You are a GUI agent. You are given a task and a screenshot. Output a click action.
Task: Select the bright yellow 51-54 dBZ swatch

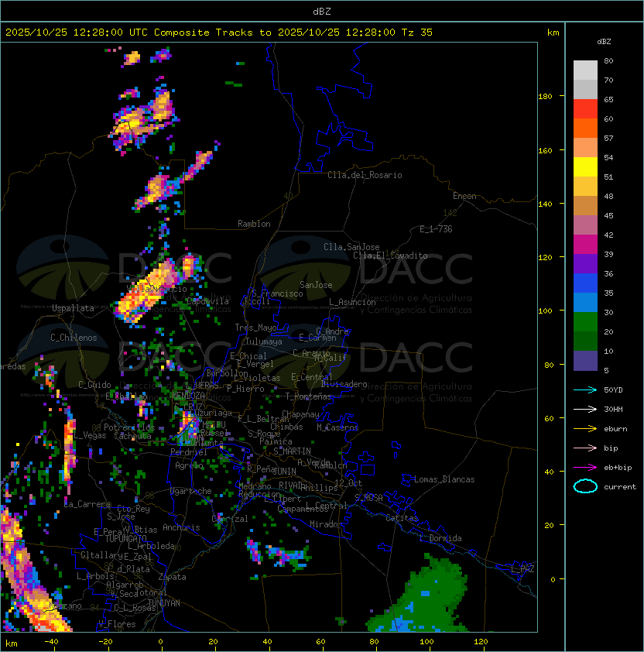pos(585,166)
